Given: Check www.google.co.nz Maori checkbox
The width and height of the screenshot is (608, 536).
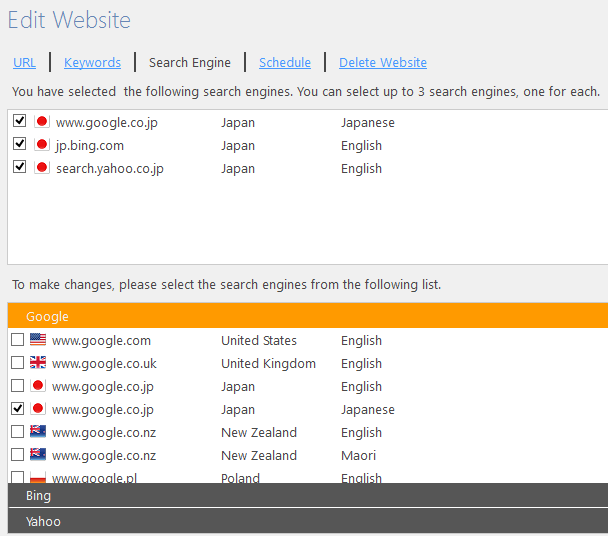Looking at the screenshot, I should 17,455.
